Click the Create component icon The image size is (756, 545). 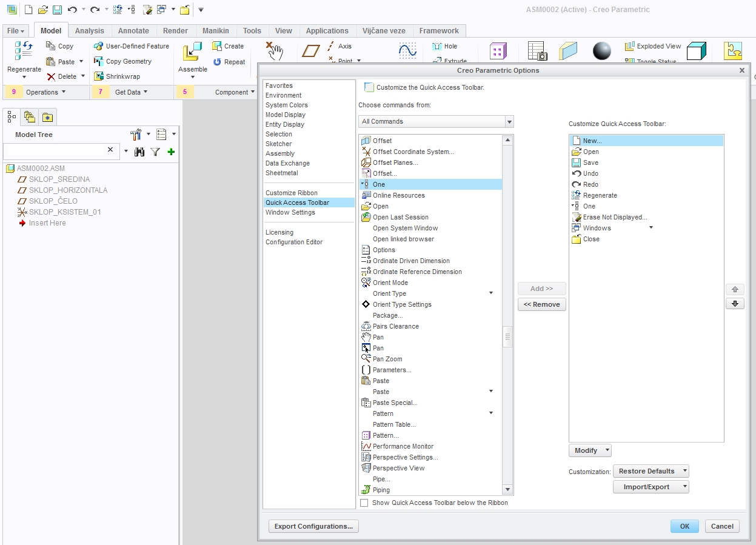(217, 46)
